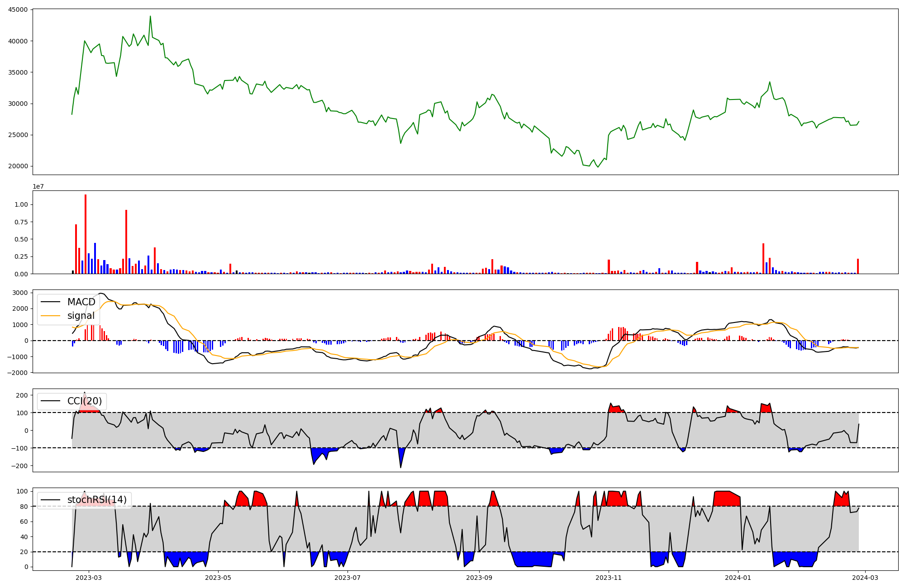Click the 2024-03 date tick label
Image resolution: width=905 pixels, height=588 pixels.
[865, 578]
